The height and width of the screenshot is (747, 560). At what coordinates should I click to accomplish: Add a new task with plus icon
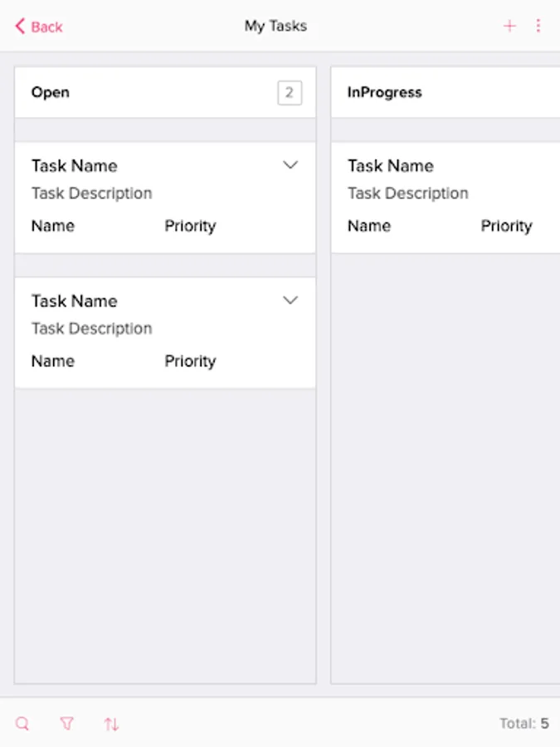(x=509, y=27)
